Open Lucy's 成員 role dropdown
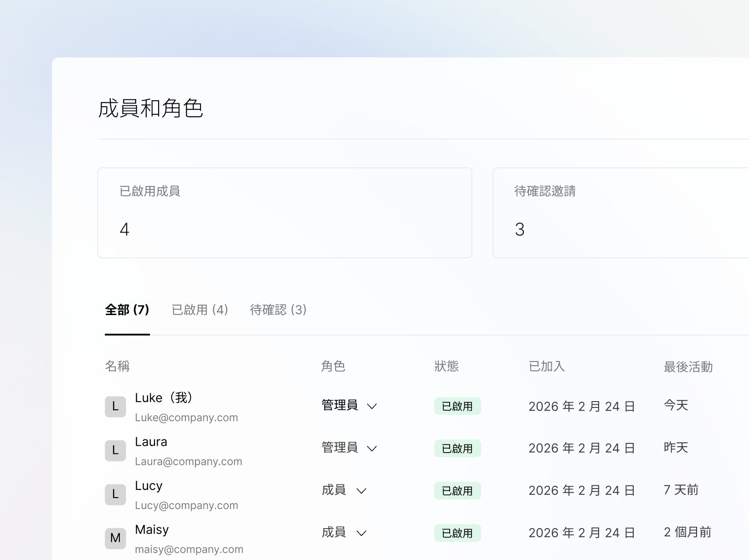The image size is (749, 560). [x=344, y=490]
